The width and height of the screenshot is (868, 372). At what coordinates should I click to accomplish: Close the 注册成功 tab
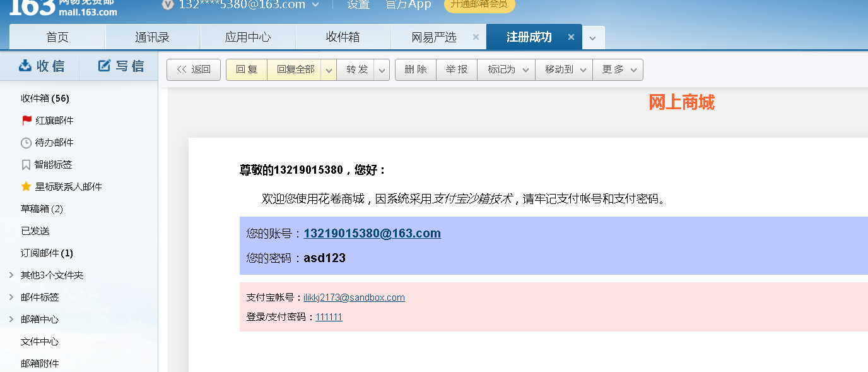coord(571,37)
